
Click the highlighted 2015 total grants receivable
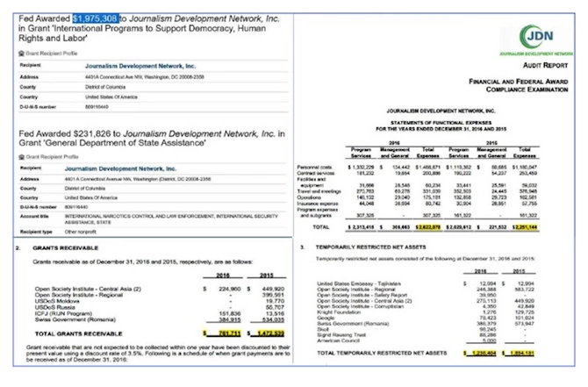click(x=266, y=333)
